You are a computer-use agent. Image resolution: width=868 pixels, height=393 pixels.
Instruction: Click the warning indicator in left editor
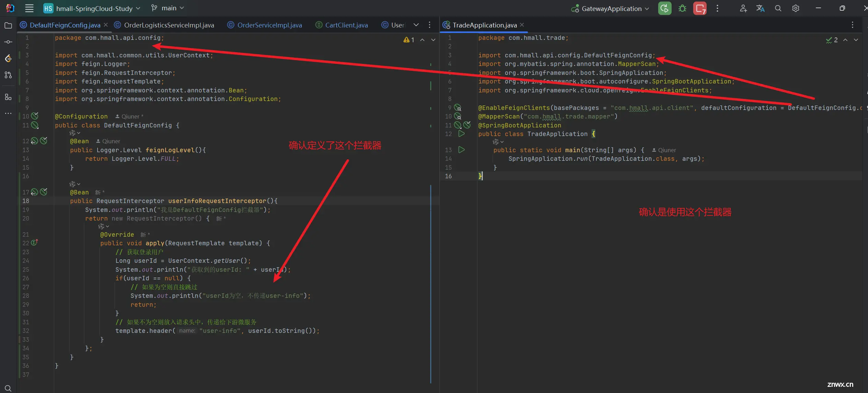coord(409,40)
